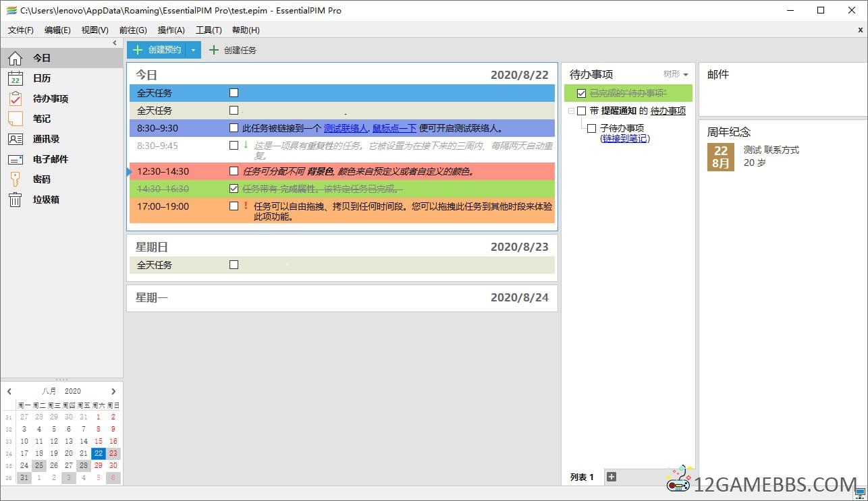Open the 工具(T) menu

click(209, 30)
